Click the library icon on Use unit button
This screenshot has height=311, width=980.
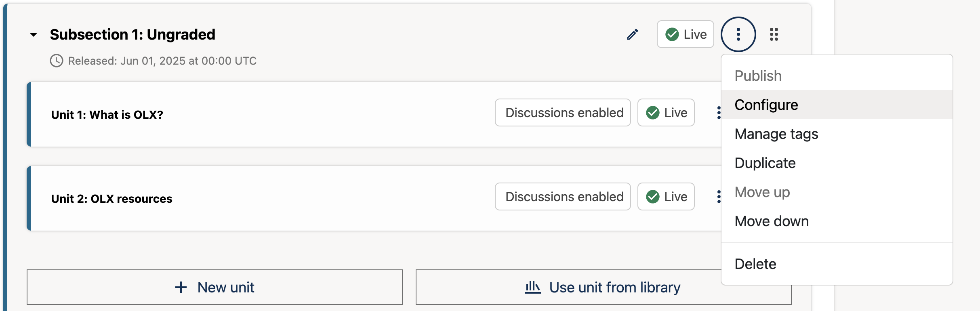pos(532,287)
